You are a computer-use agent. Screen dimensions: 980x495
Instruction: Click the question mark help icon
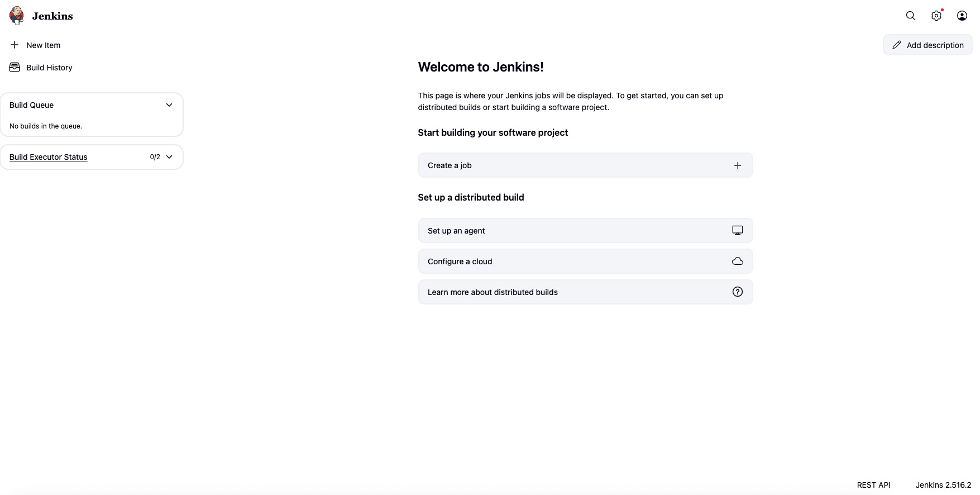[738, 292]
